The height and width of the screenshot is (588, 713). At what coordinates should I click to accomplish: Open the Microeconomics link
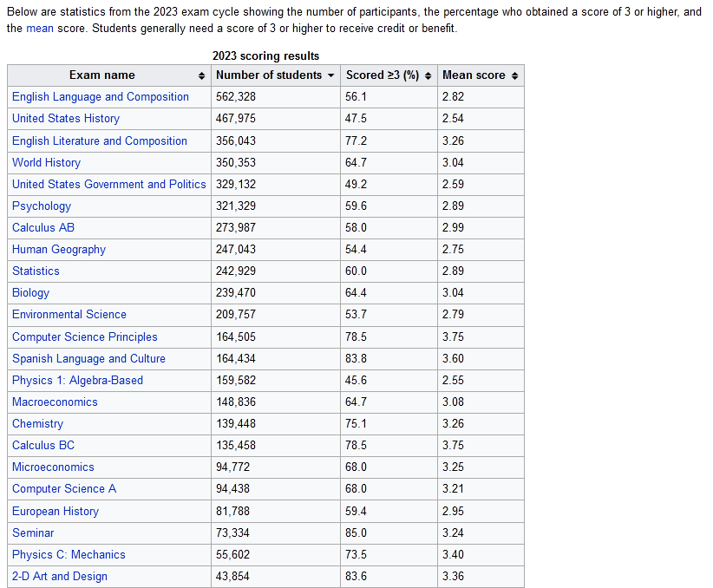pos(53,467)
